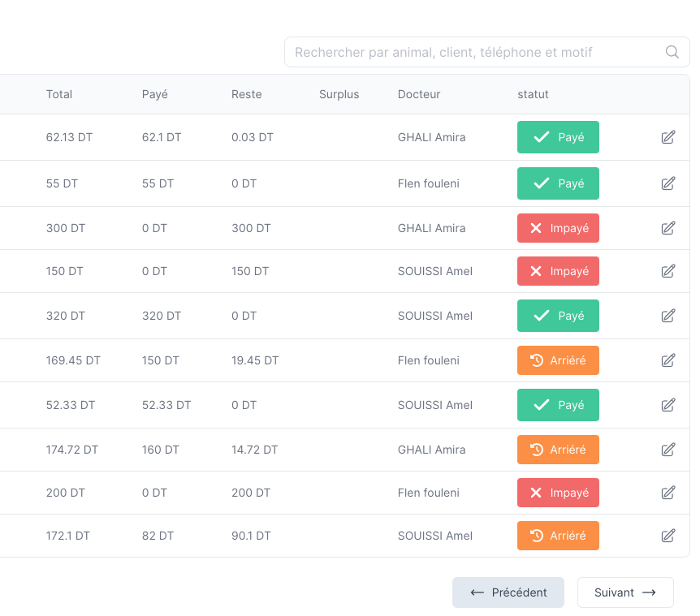Edit the 169.45 DT arrears row
The width and height of the screenshot is (700, 616).
pos(668,360)
